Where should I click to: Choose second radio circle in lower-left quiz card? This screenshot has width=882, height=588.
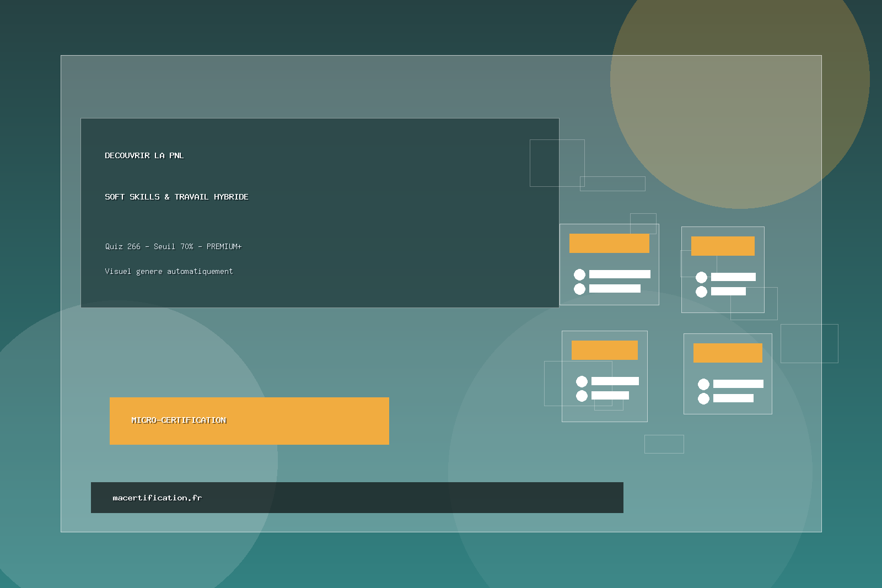coord(582,396)
